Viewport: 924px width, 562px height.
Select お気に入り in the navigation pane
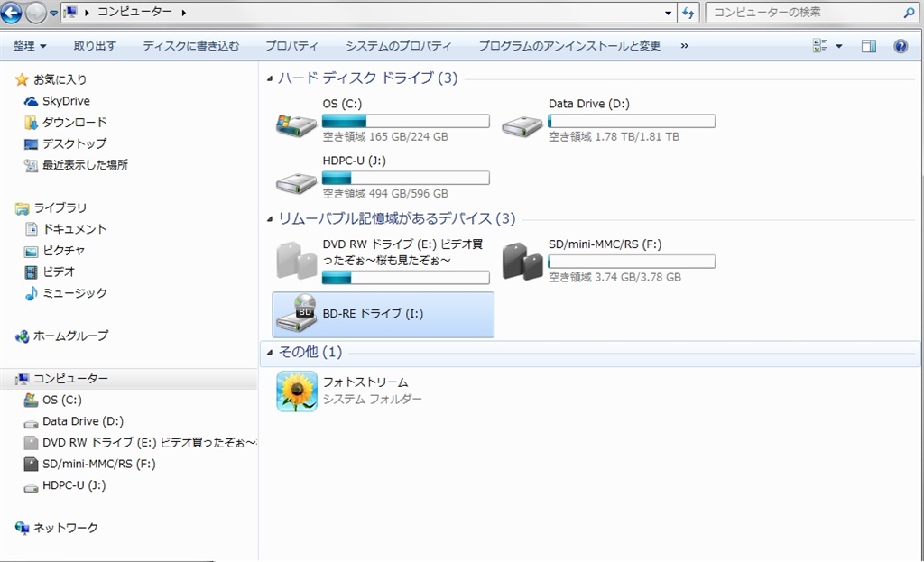[x=60, y=79]
